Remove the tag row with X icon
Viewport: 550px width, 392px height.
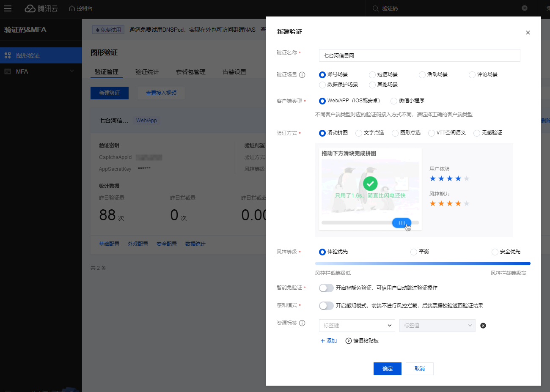tap(483, 326)
